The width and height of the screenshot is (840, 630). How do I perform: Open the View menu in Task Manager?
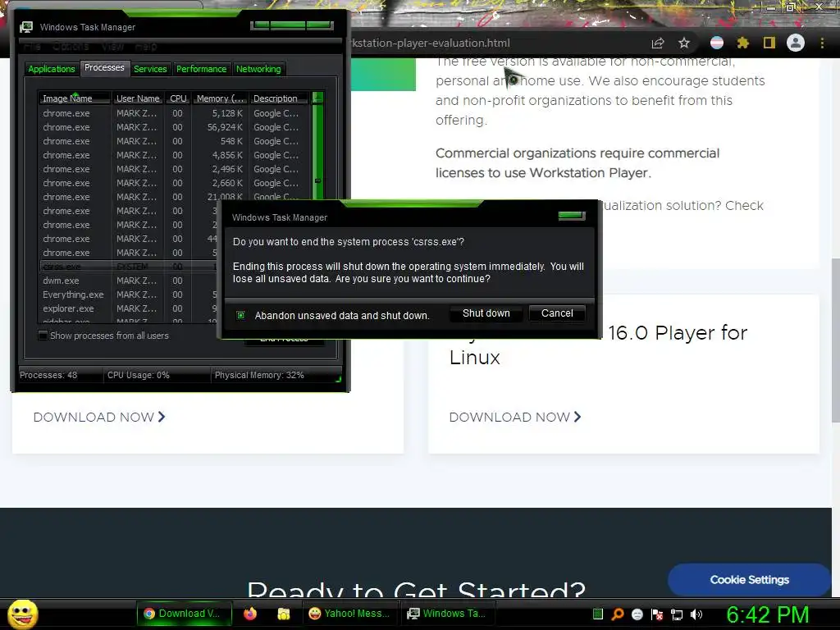click(112, 47)
